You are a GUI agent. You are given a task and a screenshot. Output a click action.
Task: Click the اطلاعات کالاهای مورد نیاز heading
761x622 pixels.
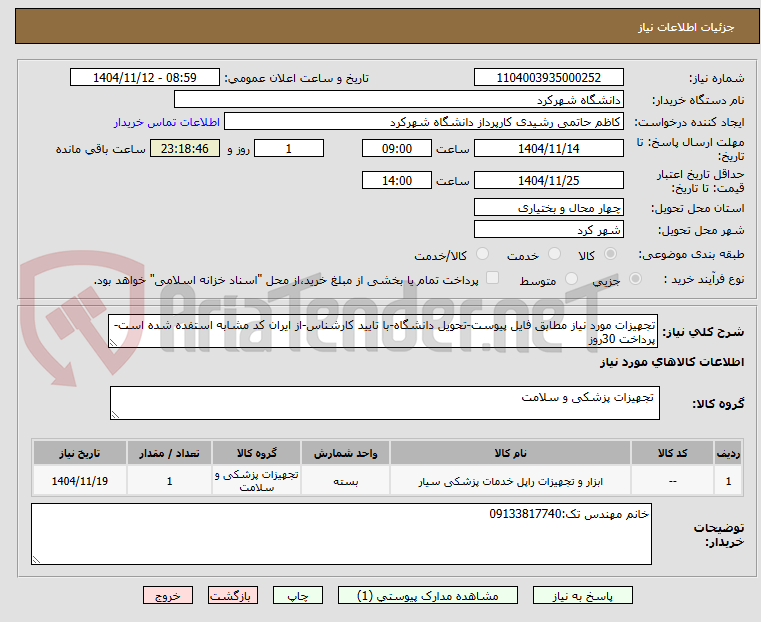pos(672,362)
